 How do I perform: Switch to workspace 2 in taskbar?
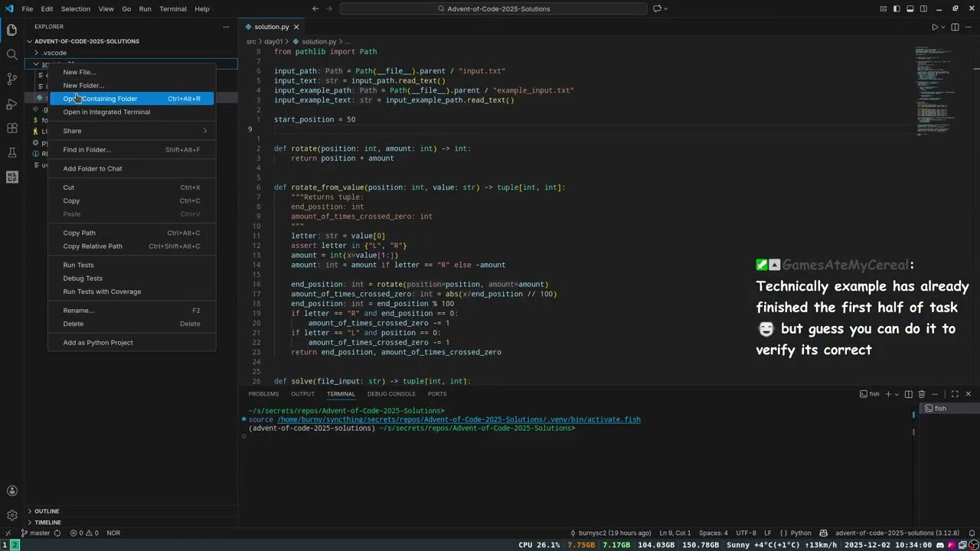coord(15,545)
